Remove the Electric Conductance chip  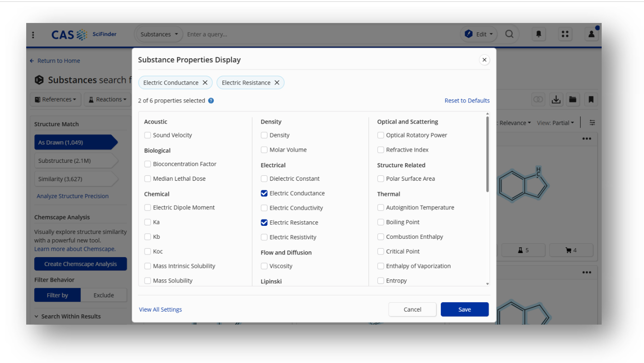[x=205, y=83]
